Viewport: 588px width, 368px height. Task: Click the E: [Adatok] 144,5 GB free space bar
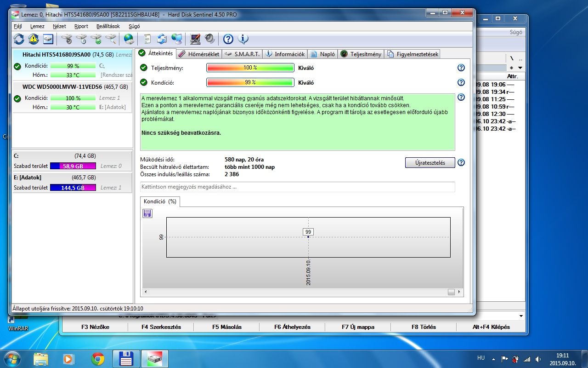(x=73, y=188)
